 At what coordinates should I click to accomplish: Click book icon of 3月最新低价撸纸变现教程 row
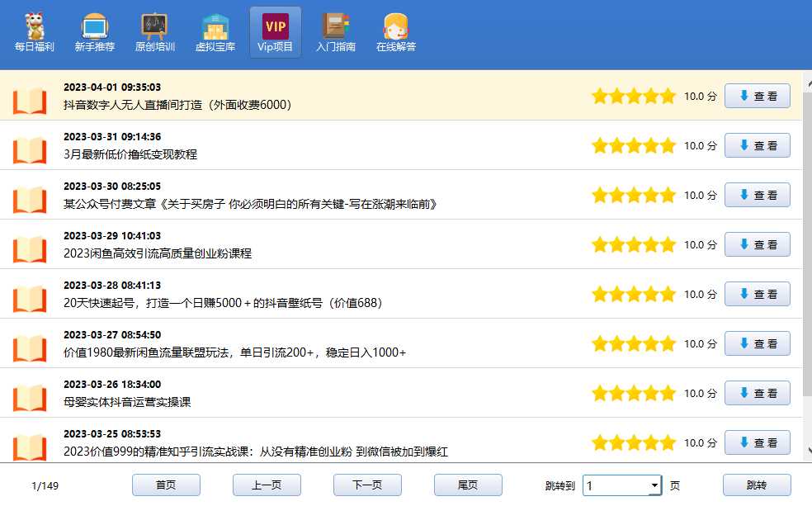pos(30,150)
